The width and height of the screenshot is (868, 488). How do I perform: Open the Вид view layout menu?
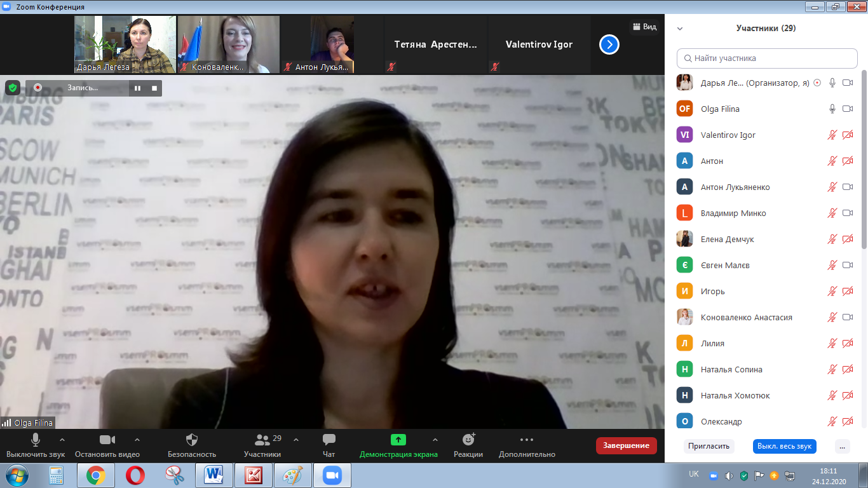644,27
